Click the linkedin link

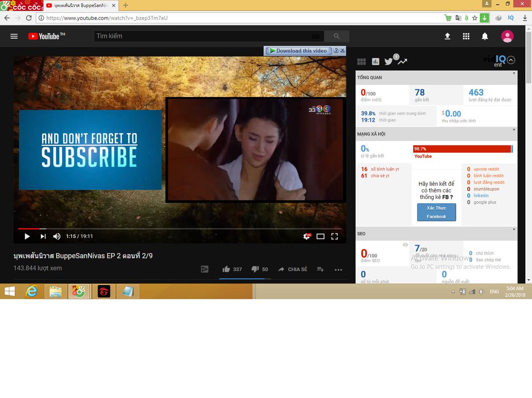(x=481, y=195)
